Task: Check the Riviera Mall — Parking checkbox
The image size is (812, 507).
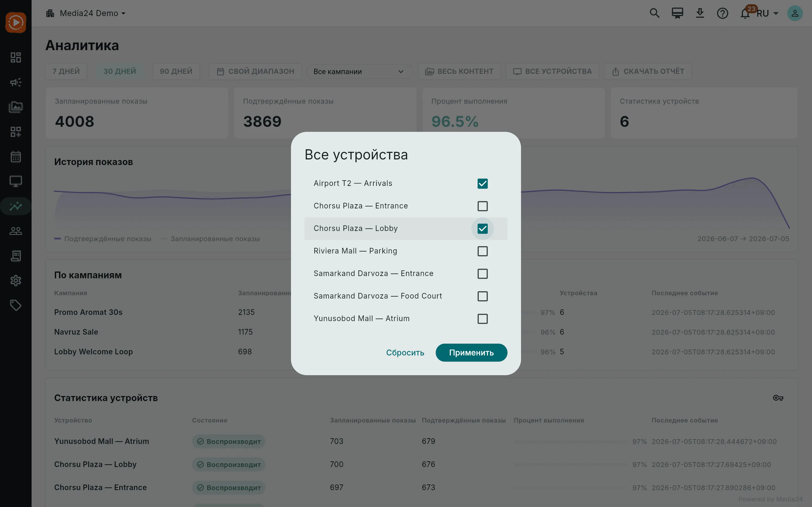Action: pos(482,251)
